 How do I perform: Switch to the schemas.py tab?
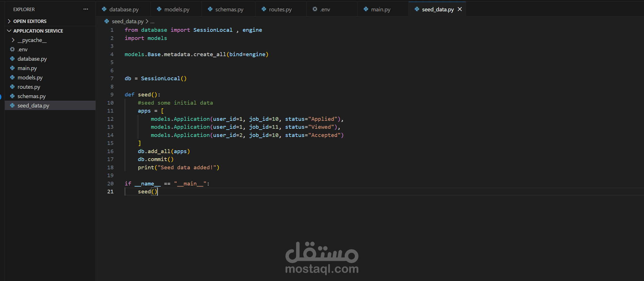(x=229, y=9)
